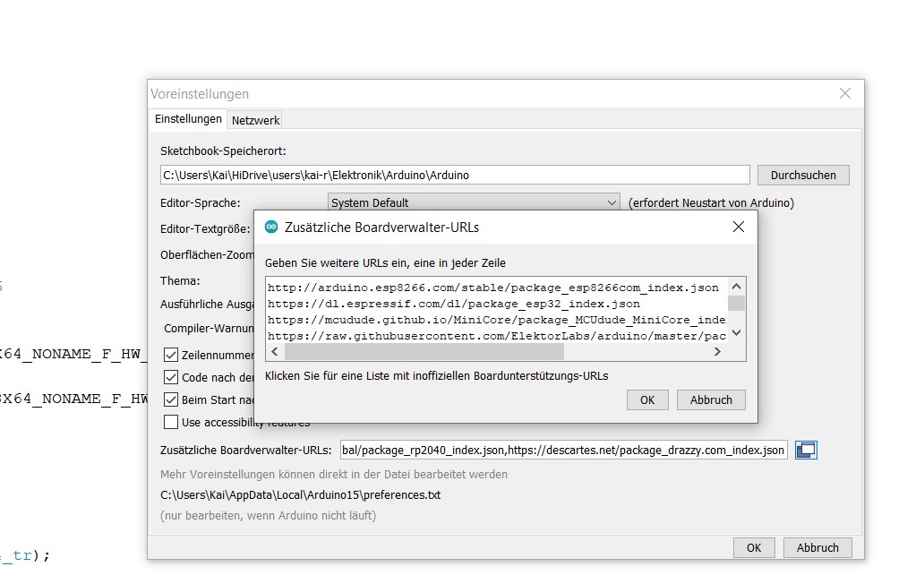Click the right arrow of the horizontal scrollbar

click(x=717, y=352)
